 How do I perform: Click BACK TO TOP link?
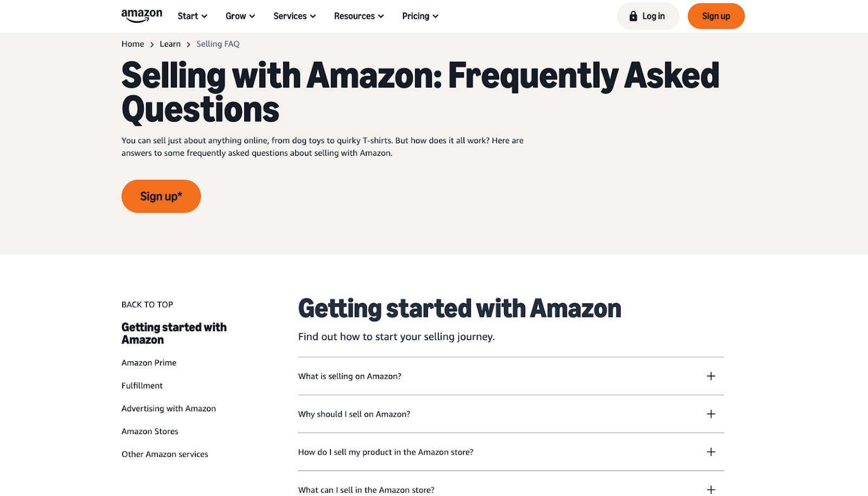tap(147, 304)
